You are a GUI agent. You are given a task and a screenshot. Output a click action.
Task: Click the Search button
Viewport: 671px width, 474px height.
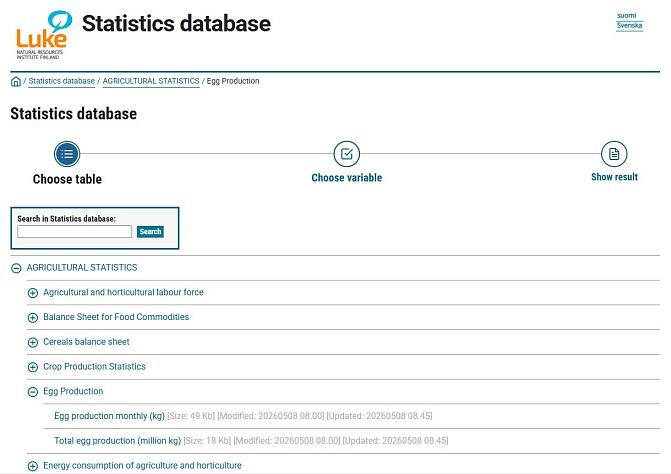[x=150, y=231]
